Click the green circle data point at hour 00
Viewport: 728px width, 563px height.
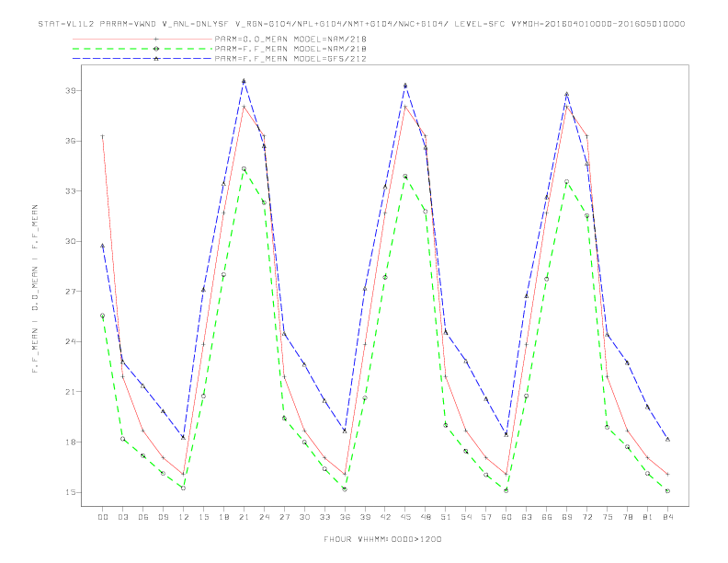[x=103, y=316]
